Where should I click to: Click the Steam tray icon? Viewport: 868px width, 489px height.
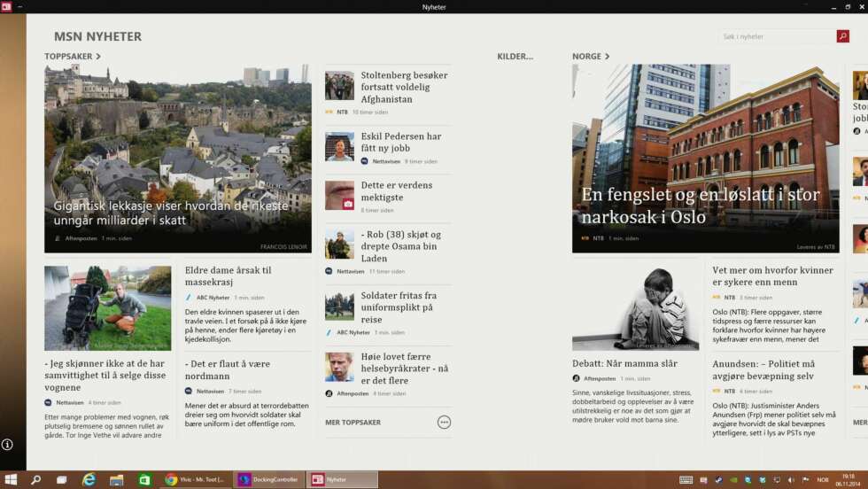(718, 480)
